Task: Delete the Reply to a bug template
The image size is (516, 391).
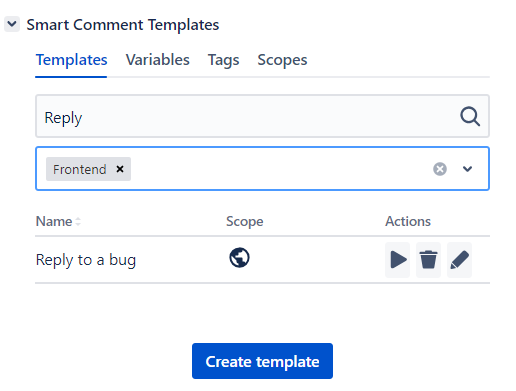Action: point(428,260)
